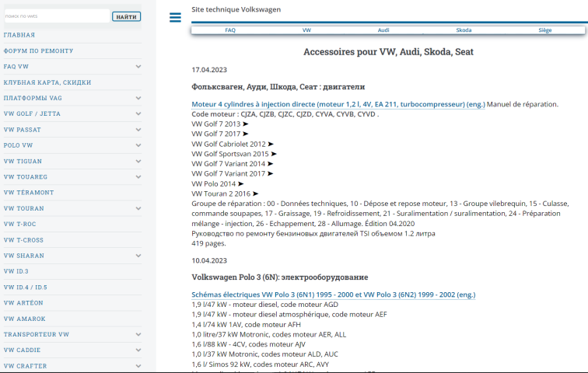Click the НАЙТИ search button
Image resolution: width=588 pixels, height=373 pixels.
126,16
